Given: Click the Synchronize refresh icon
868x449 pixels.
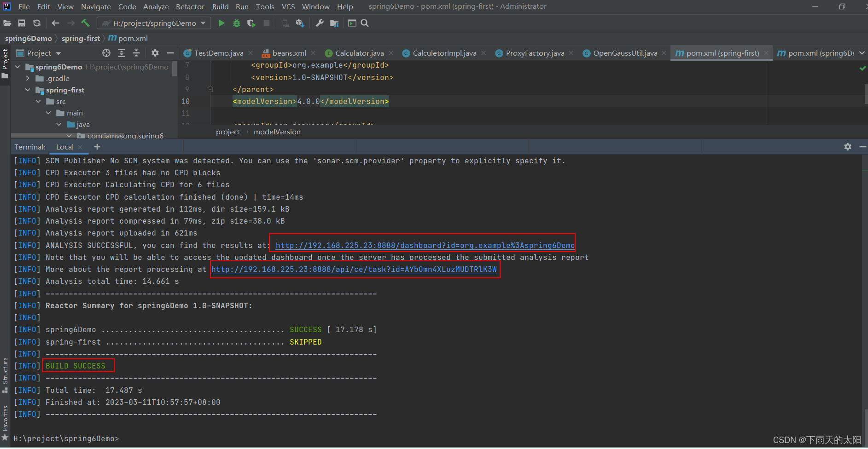Looking at the screenshot, I should point(37,23).
